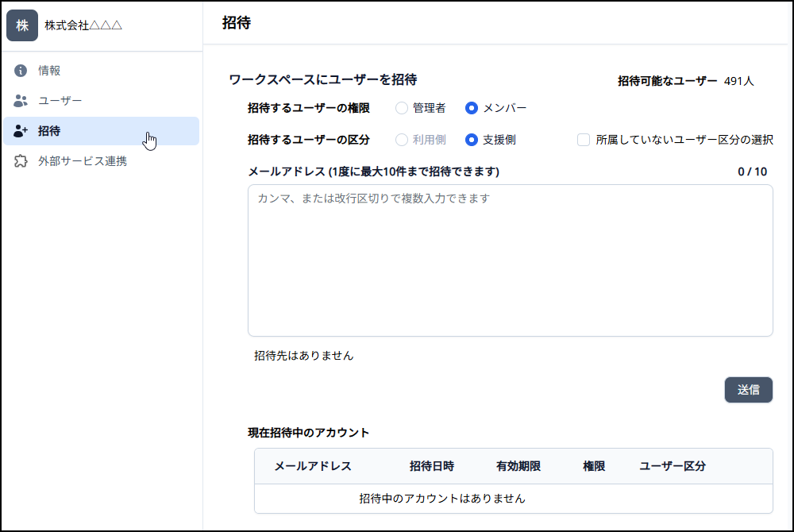Click the メールアドレス column header
This screenshot has width=794, height=532.
point(313,466)
